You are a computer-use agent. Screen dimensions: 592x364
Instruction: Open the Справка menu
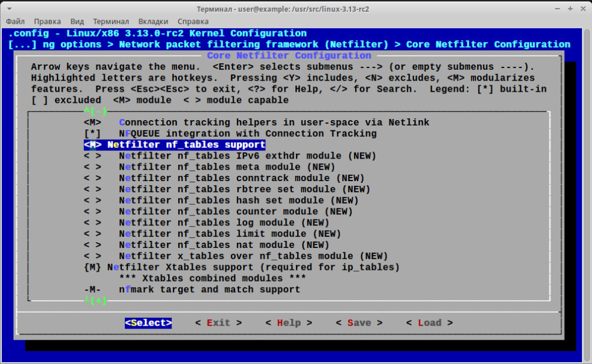pos(193,21)
